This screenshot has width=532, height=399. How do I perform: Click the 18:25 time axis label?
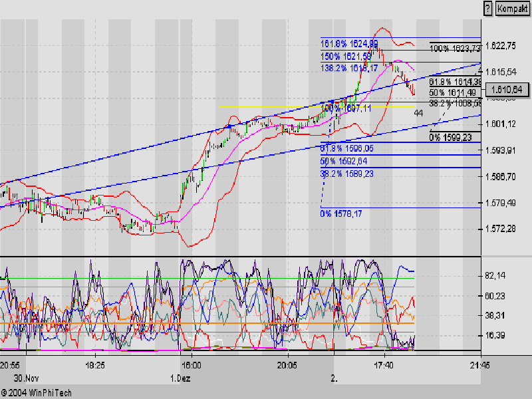click(x=95, y=365)
